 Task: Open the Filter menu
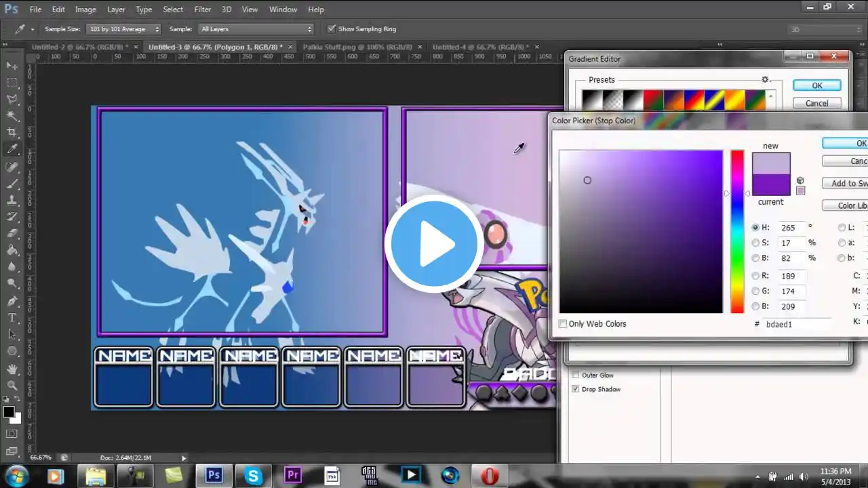click(202, 9)
